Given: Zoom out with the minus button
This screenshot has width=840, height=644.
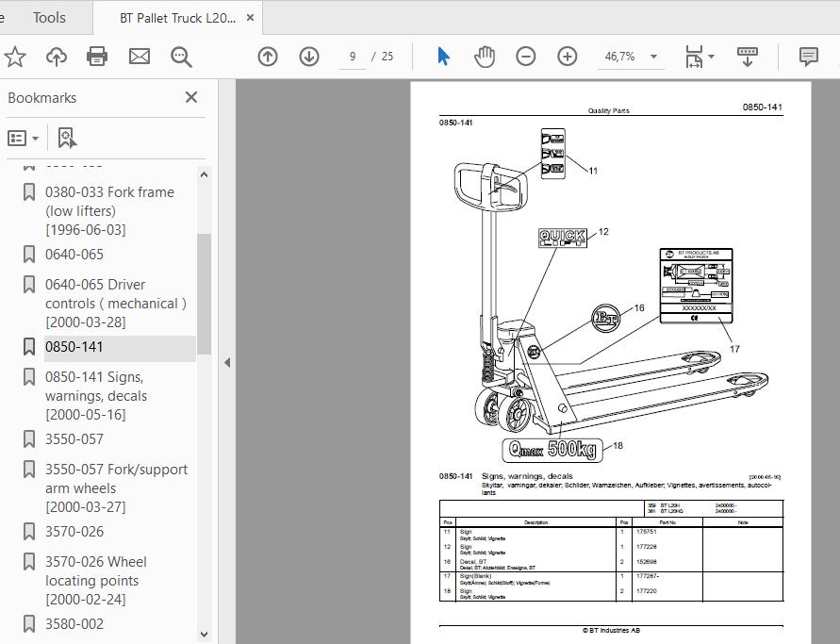Looking at the screenshot, I should pyautogui.click(x=526, y=57).
